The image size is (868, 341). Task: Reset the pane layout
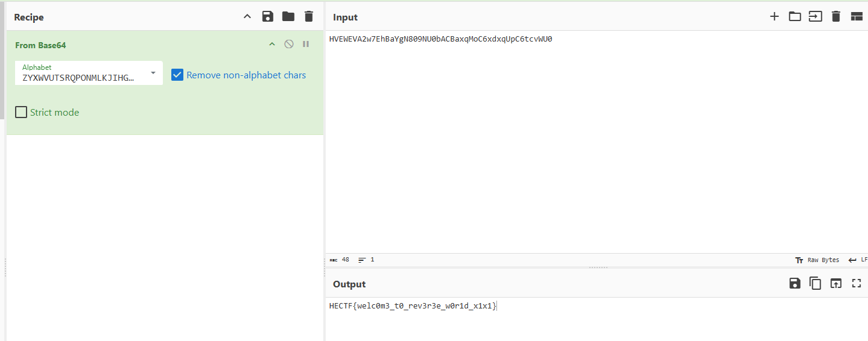point(857,17)
